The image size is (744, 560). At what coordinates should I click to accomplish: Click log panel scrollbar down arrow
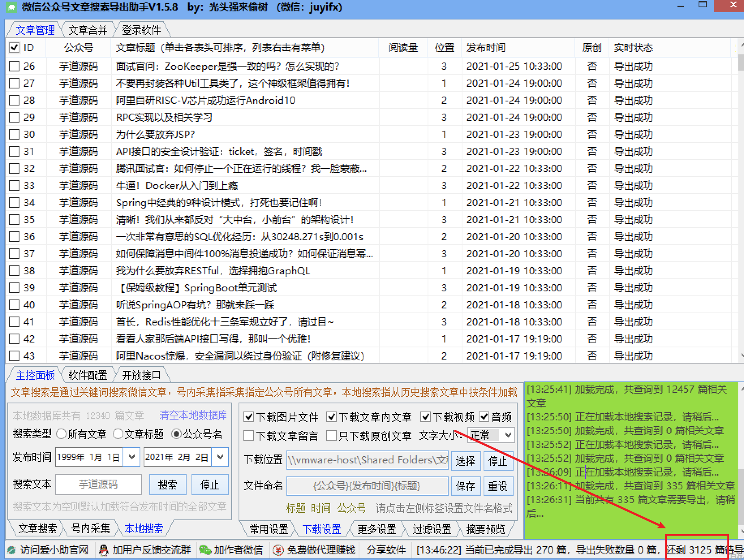741,530
